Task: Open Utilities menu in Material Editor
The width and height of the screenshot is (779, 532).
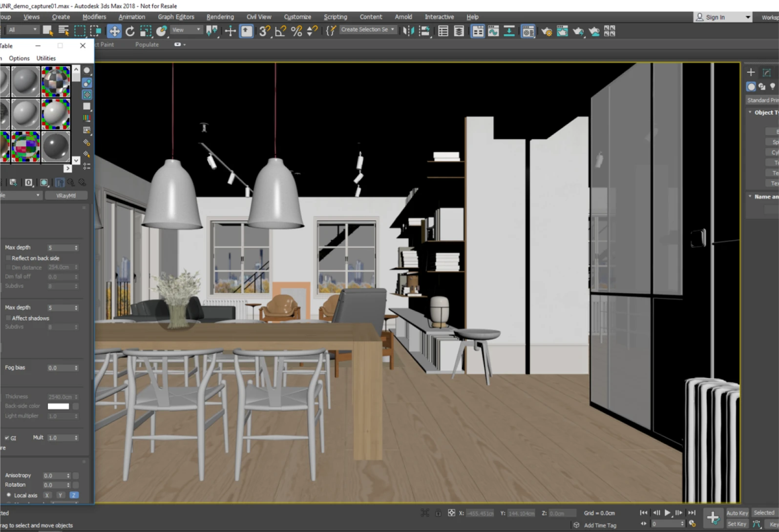Action: pyautogui.click(x=46, y=58)
